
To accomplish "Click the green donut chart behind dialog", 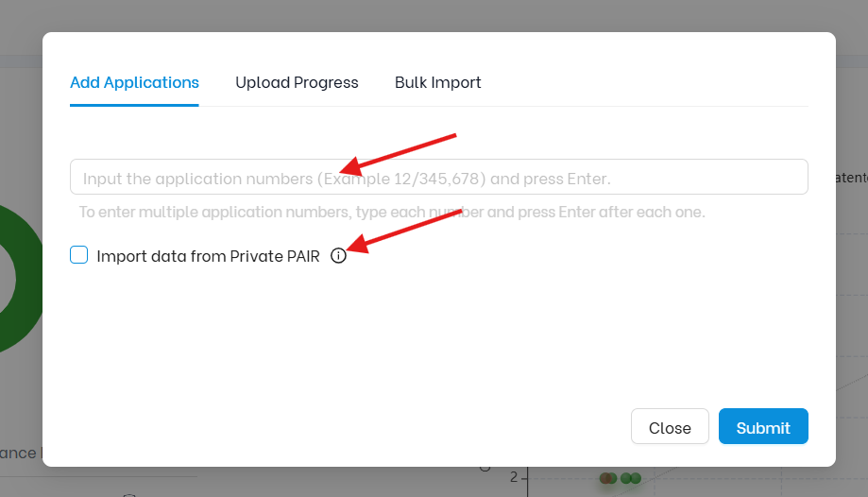I will coord(20,279).
